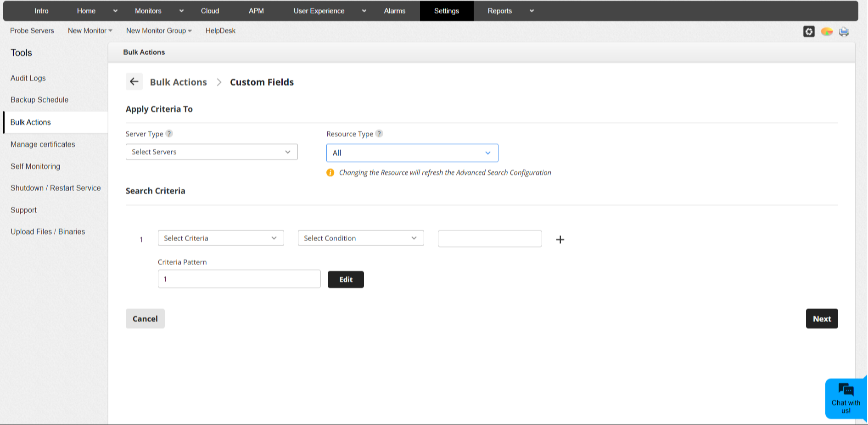The height and width of the screenshot is (425, 868).
Task: Open the HelpDesk link
Action: [x=220, y=30]
